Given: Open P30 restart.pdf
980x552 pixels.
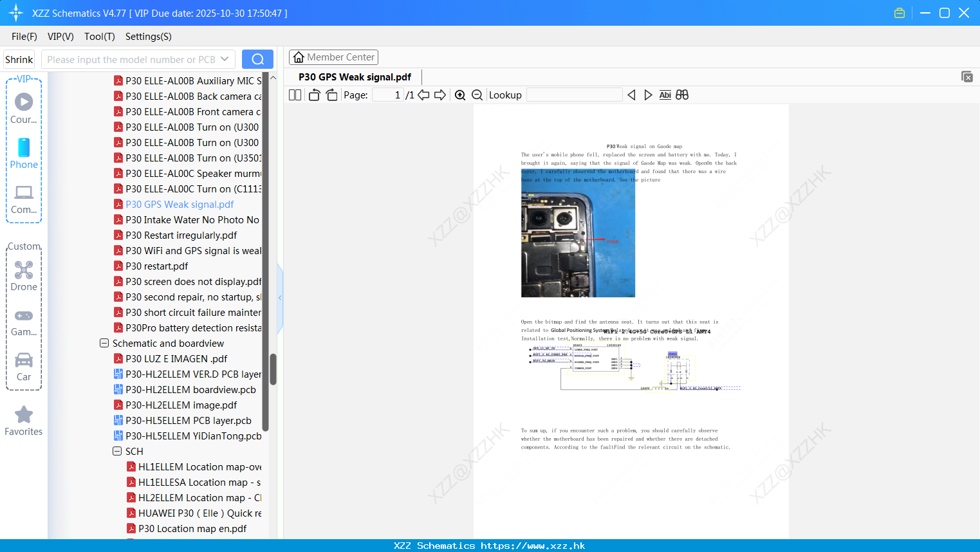Looking at the screenshot, I should (151, 266).
